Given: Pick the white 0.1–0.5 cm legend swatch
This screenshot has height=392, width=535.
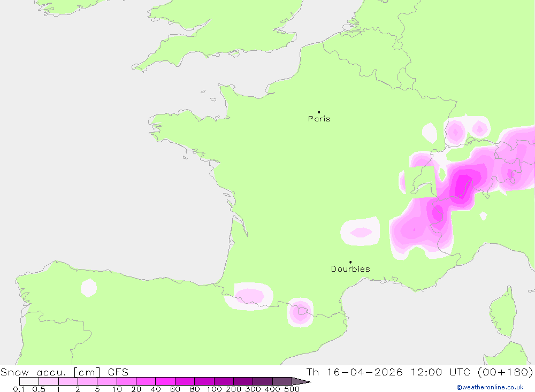Looking at the screenshot, I should pos(29,381).
